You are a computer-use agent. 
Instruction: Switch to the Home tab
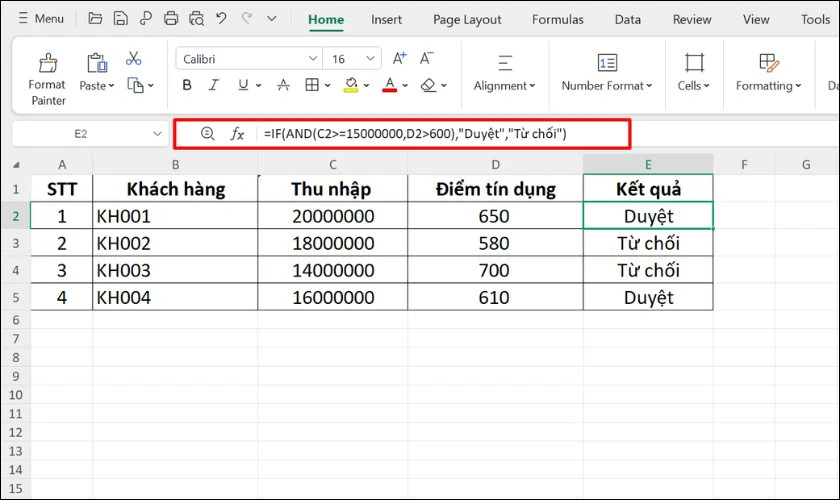pyautogui.click(x=326, y=20)
